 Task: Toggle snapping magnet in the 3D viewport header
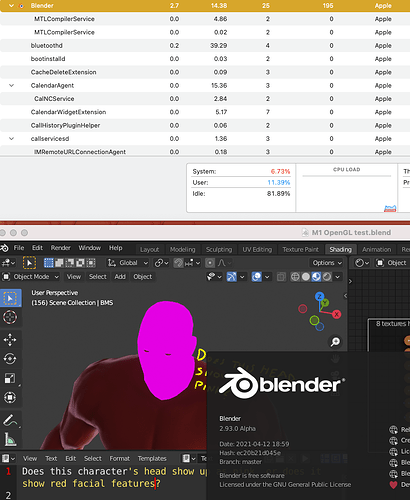[179, 263]
